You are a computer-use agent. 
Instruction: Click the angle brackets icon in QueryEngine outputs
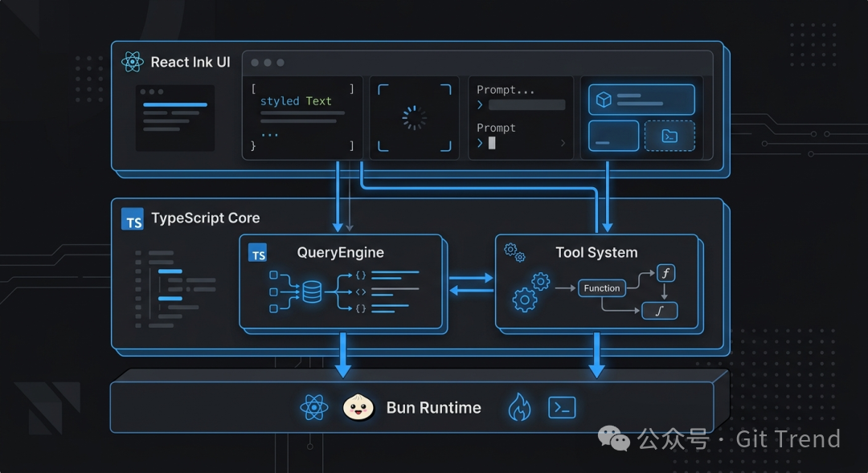(360, 292)
